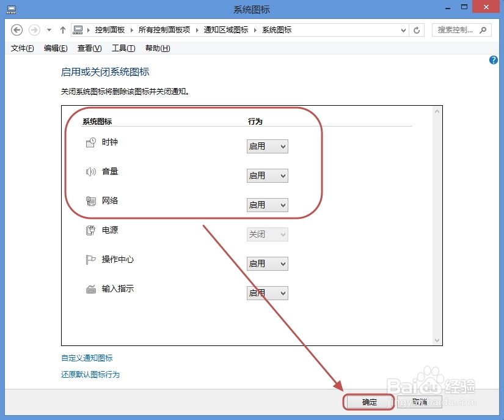Select the 时钟 row label

110,142
